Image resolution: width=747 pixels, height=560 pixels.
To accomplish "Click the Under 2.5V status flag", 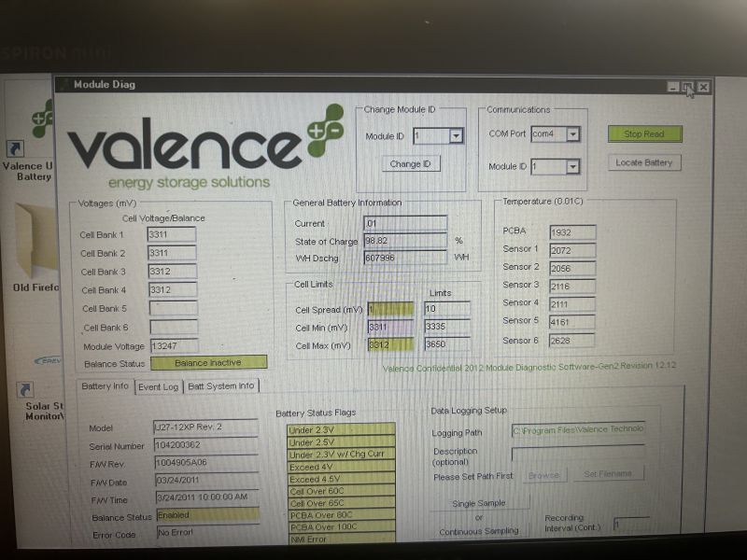I will [x=341, y=441].
